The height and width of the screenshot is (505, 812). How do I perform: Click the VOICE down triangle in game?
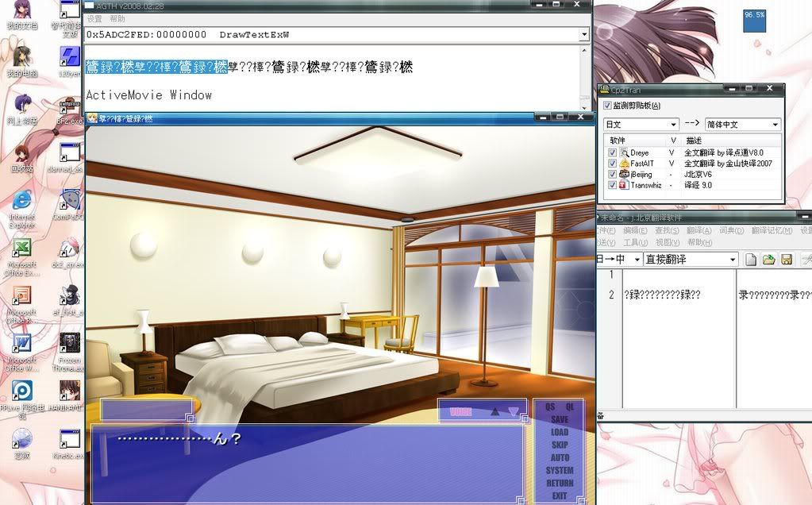(x=514, y=412)
